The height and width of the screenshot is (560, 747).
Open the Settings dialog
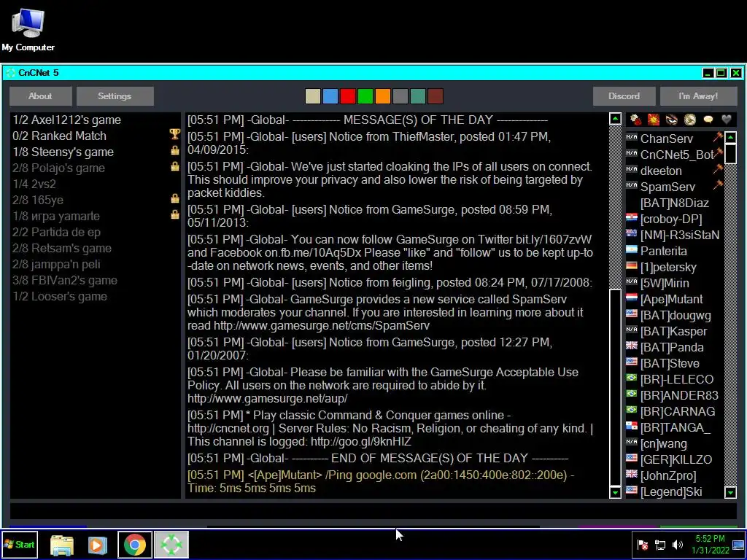point(115,96)
